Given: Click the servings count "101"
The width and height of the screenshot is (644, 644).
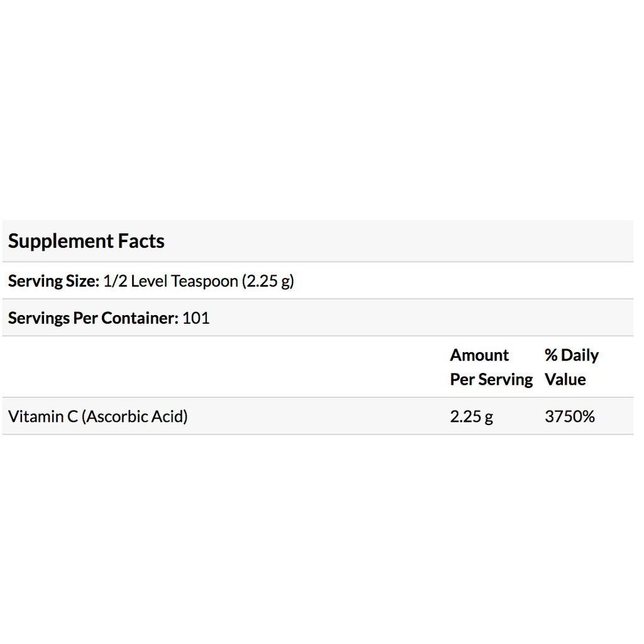Looking at the screenshot, I should 196,318.
